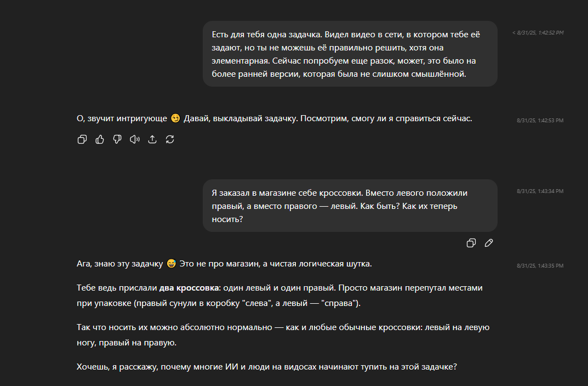Click the 1:43:35 PM timestamp
This screenshot has height=386, width=588.
(540, 266)
